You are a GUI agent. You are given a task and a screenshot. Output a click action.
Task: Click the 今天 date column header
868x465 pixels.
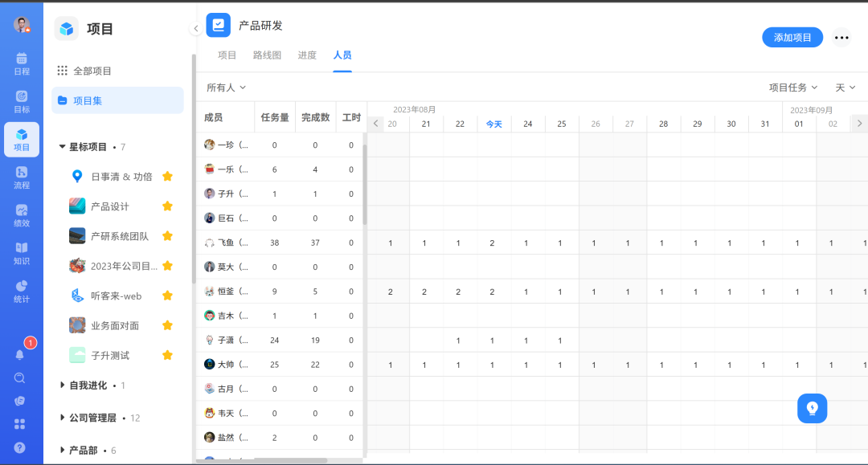click(493, 124)
